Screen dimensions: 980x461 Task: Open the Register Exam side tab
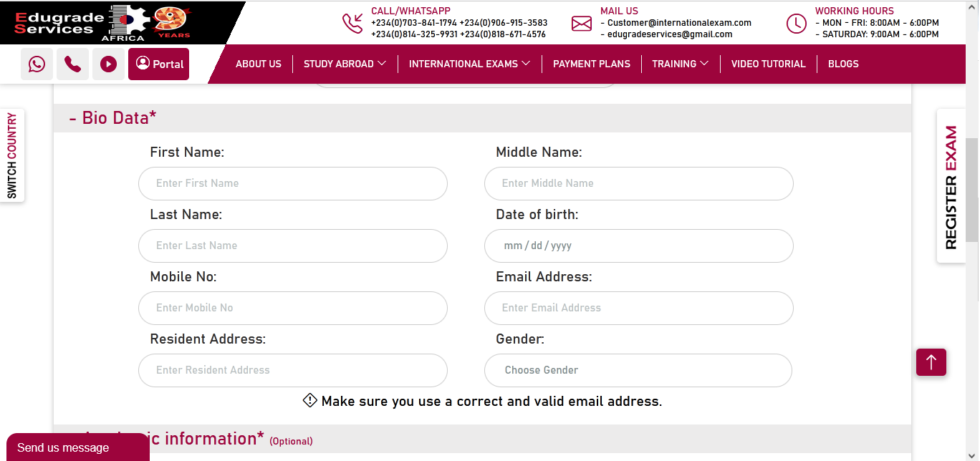click(951, 188)
